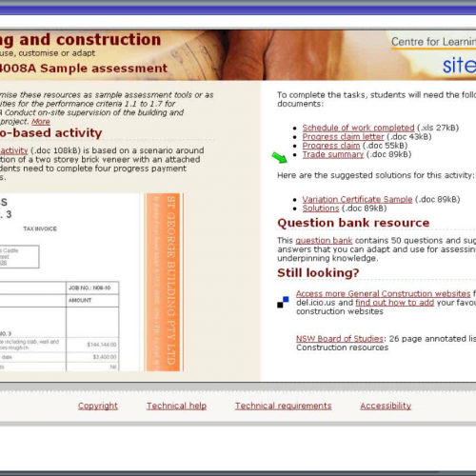Open the Copyright footer link
The image size is (476, 476).
click(98, 406)
